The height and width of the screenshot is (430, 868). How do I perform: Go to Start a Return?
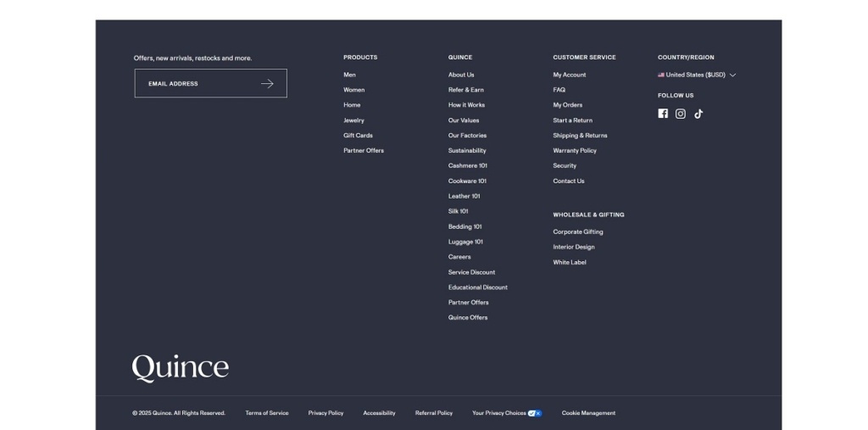pos(573,120)
